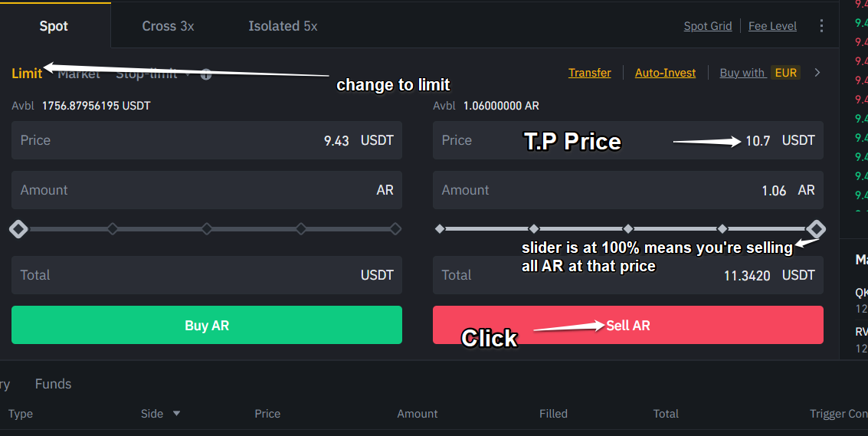Click the red Sell AR button
The width and height of the screenshot is (868, 436).
[628, 325]
